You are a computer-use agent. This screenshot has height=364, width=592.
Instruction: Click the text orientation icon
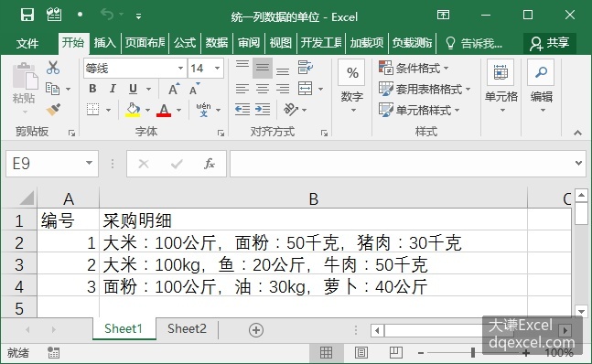coord(291,110)
